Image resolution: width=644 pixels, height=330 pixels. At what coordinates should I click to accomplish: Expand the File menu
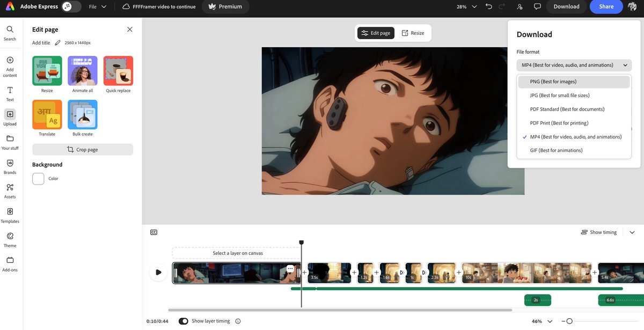(x=97, y=6)
